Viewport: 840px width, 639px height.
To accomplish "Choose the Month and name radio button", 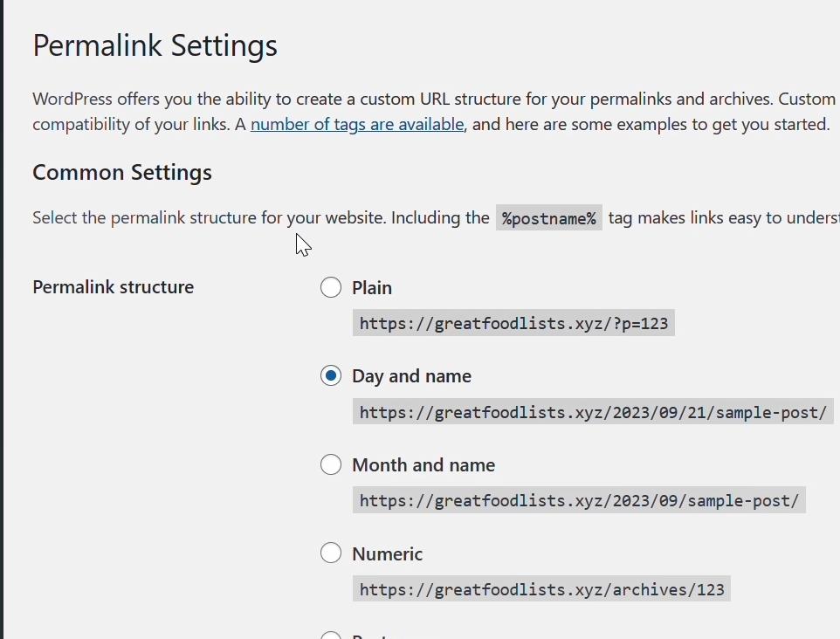I will pyautogui.click(x=331, y=465).
